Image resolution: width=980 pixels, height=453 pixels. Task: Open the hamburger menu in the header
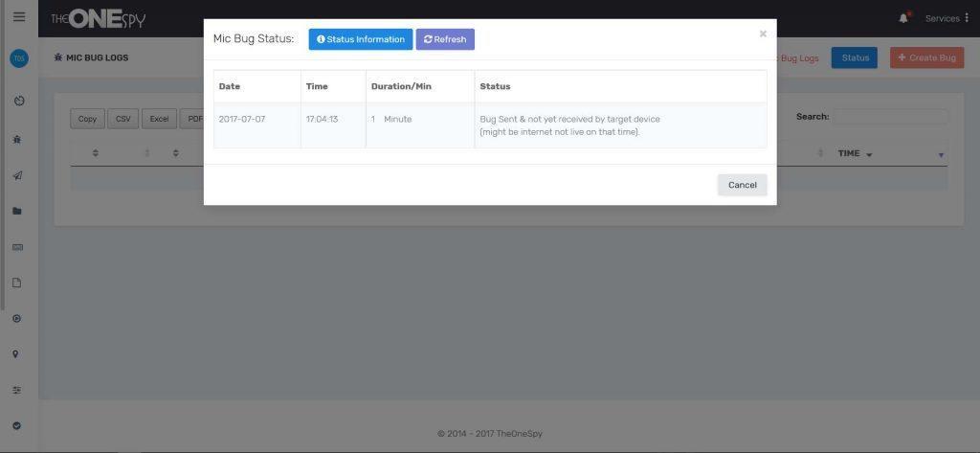point(19,17)
